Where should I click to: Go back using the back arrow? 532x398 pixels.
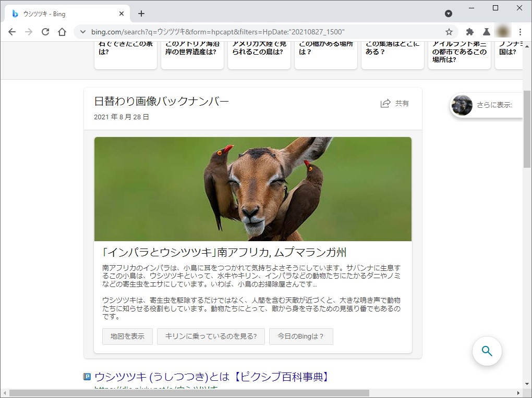(12, 32)
